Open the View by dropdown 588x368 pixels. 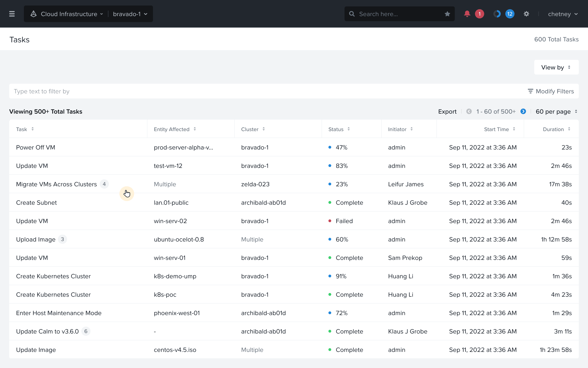tap(556, 67)
